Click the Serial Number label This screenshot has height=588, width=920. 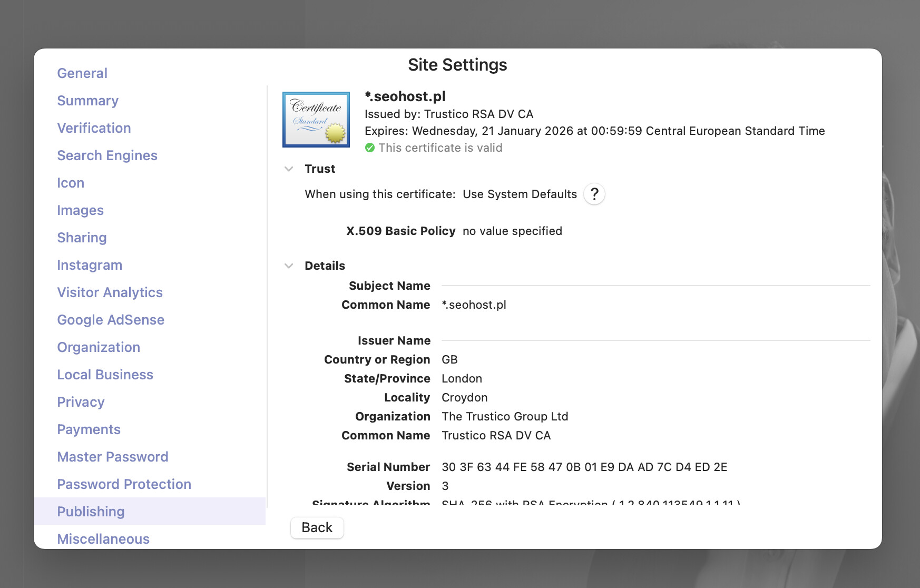click(x=388, y=467)
